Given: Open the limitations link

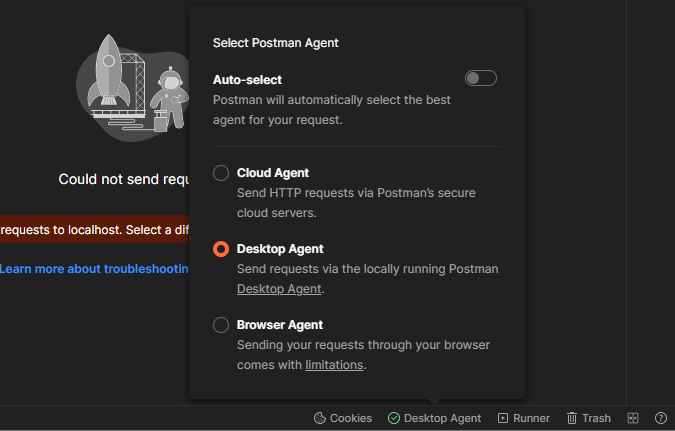Looking at the screenshot, I should [334, 365].
